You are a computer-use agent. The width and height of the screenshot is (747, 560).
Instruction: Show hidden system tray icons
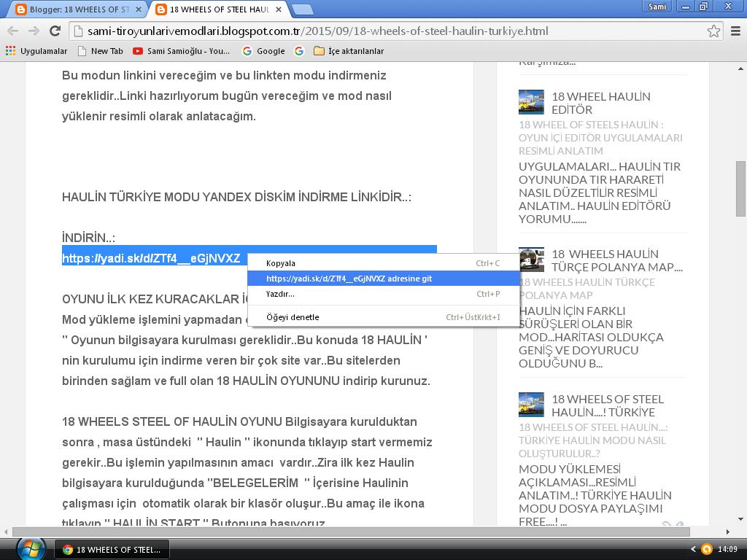(x=693, y=550)
